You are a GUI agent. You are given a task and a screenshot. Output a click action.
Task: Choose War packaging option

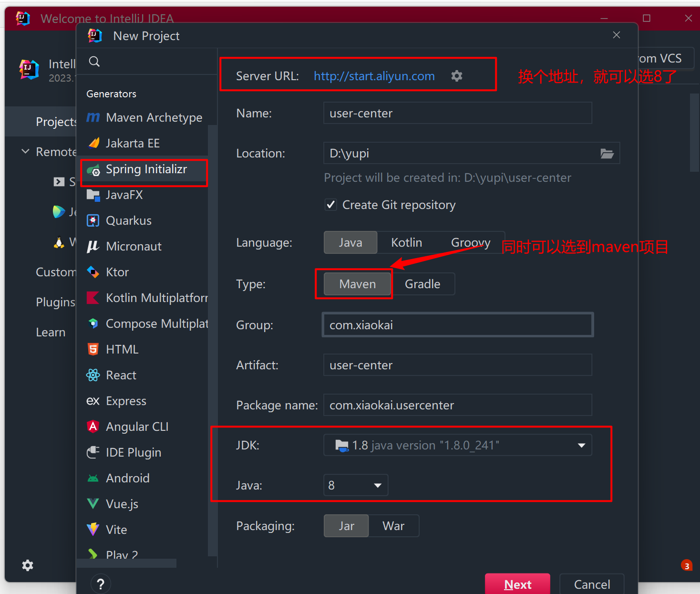pyautogui.click(x=393, y=526)
